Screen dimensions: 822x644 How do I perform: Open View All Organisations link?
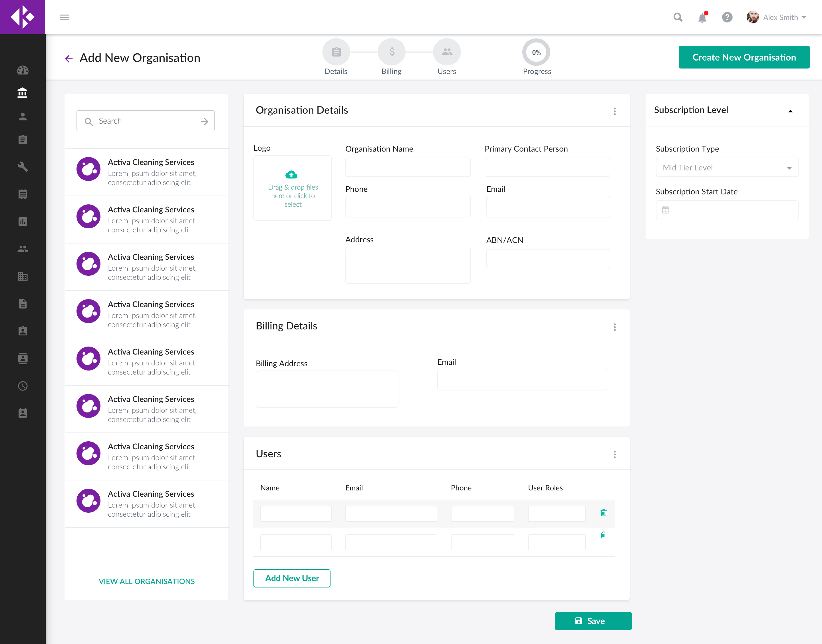(147, 581)
